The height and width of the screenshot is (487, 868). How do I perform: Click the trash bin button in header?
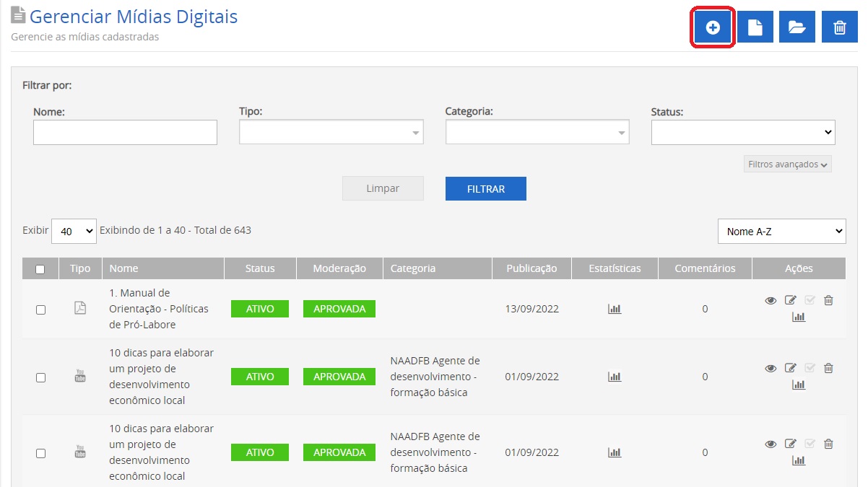click(x=839, y=27)
